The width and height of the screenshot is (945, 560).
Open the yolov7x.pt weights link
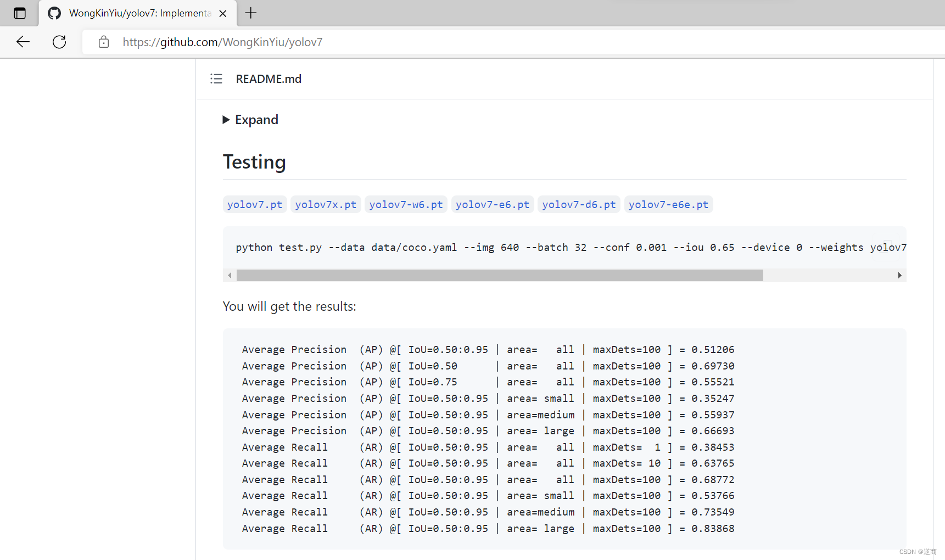326,205
